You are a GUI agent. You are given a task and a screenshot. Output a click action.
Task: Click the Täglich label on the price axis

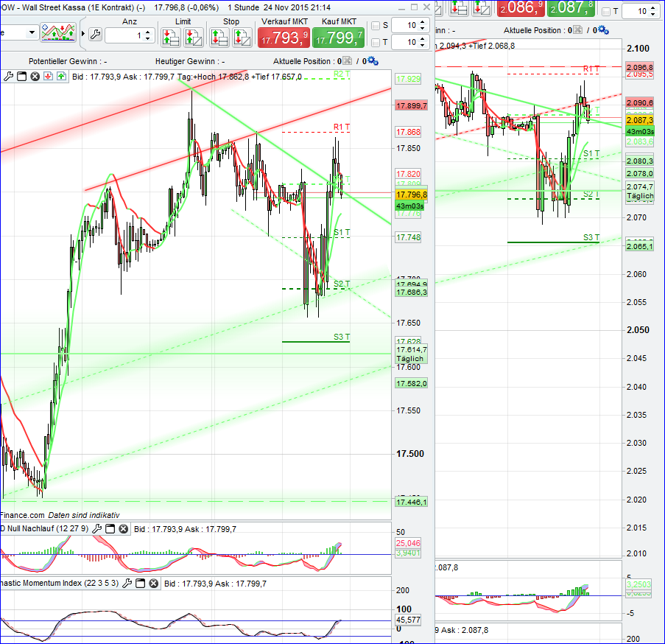[409, 359]
